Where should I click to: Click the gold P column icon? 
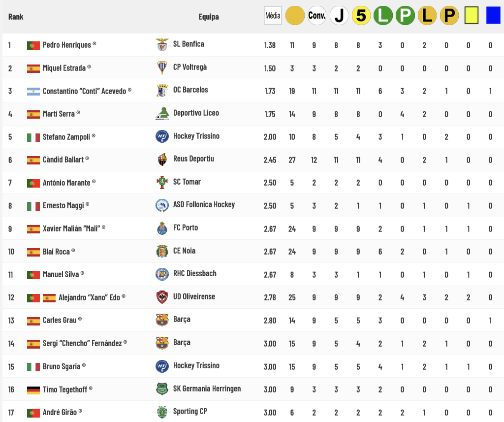click(x=449, y=16)
